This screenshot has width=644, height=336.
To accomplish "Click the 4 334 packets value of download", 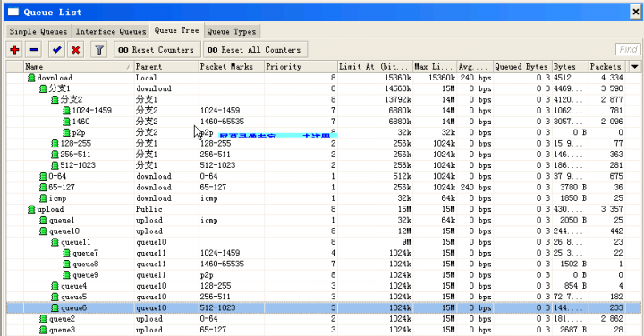I will (612, 78).
